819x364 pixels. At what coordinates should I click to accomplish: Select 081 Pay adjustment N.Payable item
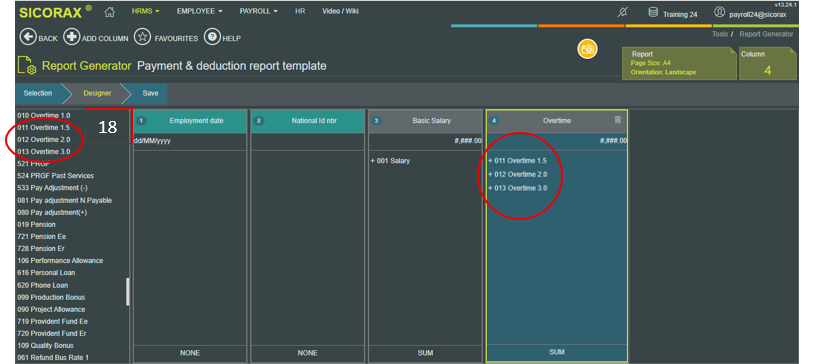point(64,201)
